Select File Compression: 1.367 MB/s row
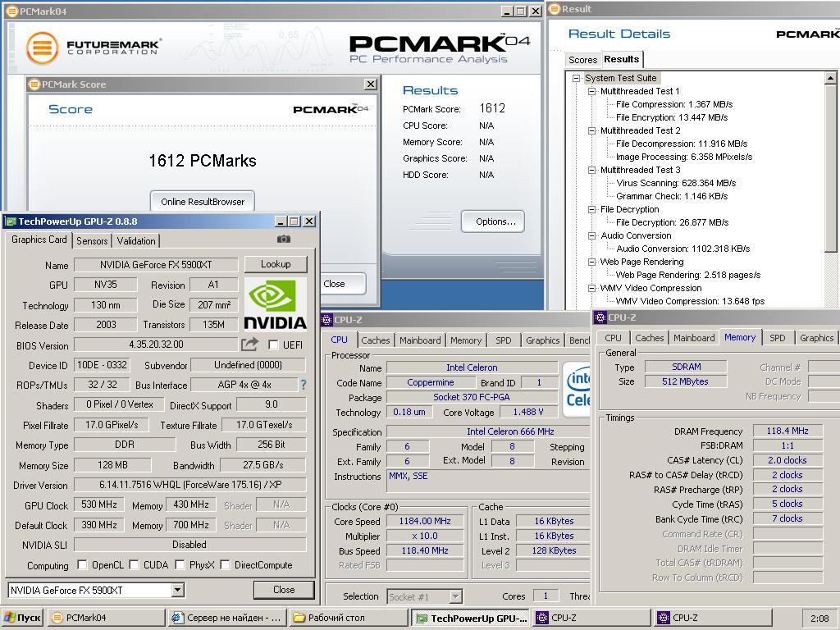This screenshot has width=840, height=630. coord(674,104)
